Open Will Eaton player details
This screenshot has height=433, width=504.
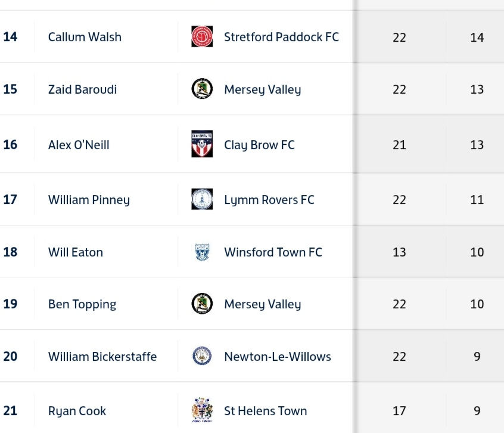coord(76,252)
